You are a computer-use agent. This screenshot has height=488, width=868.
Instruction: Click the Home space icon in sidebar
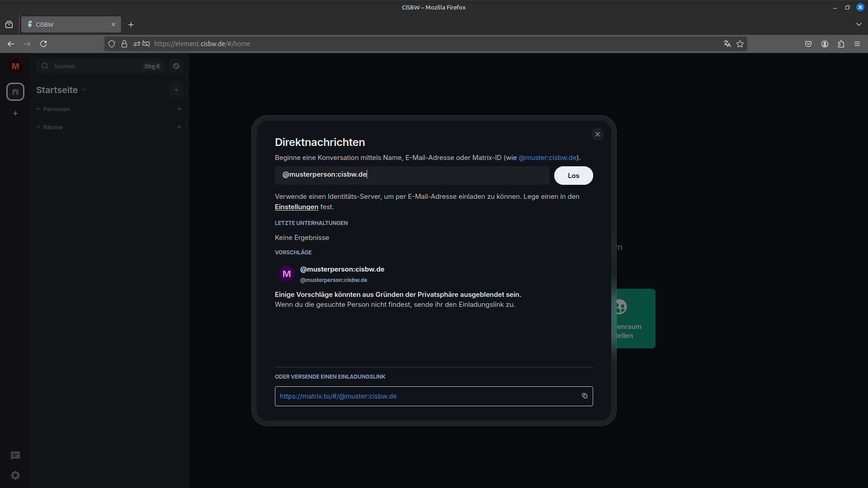tap(15, 92)
